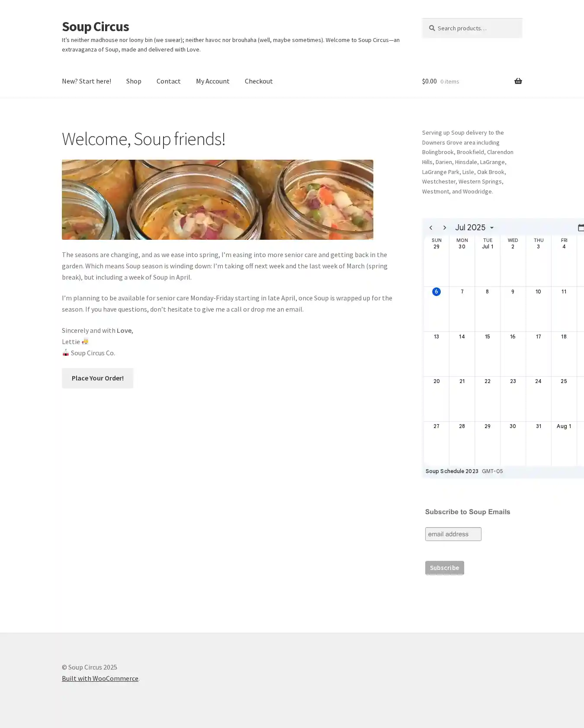
Task: Advance calendar to next month
Action: pos(444,228)
